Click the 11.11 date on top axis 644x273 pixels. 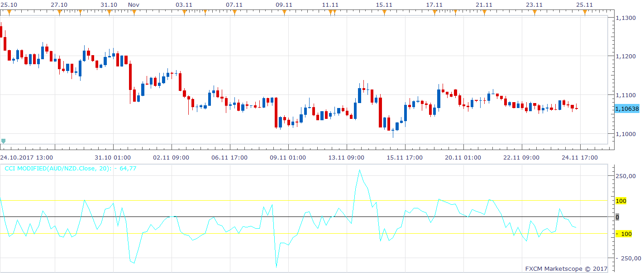[330, 5]
